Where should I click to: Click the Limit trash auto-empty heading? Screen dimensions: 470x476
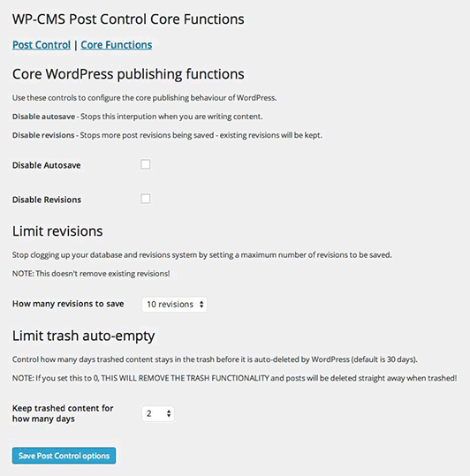tap(84, 336)
